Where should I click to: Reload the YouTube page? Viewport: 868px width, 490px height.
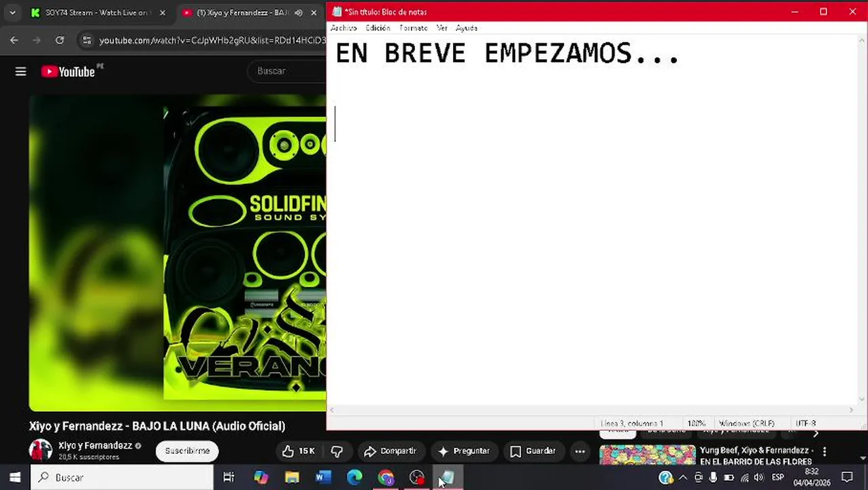(60, 40)
